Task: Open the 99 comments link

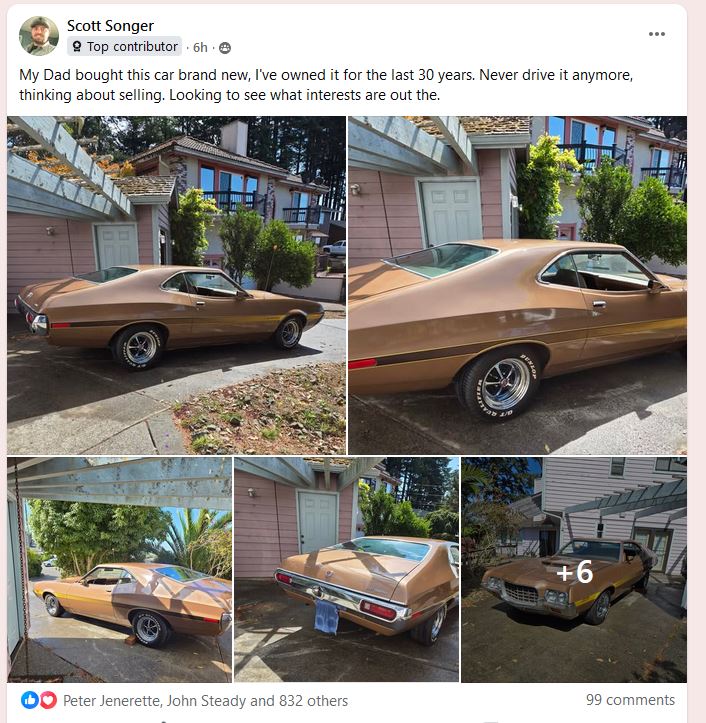Action: coord(630,699)
